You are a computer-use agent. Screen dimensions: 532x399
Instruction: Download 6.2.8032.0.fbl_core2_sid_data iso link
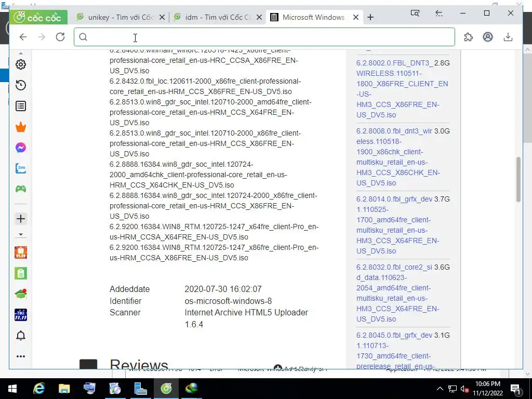[397, 293]
